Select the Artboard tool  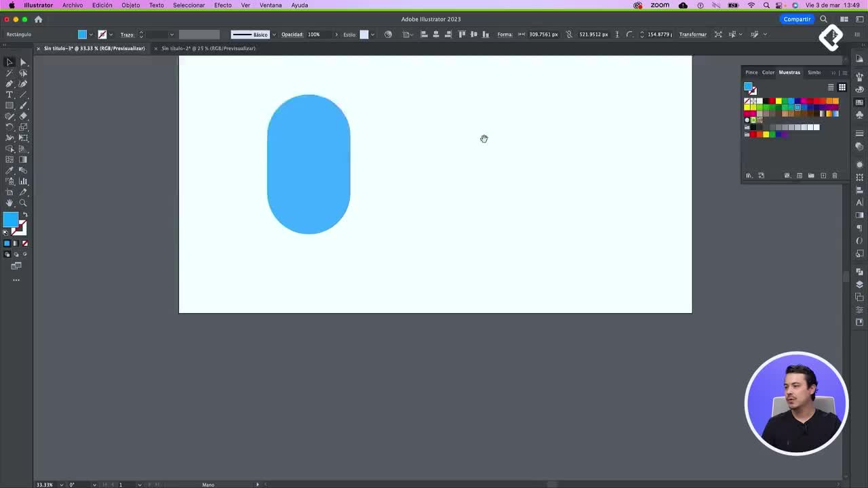9,192
